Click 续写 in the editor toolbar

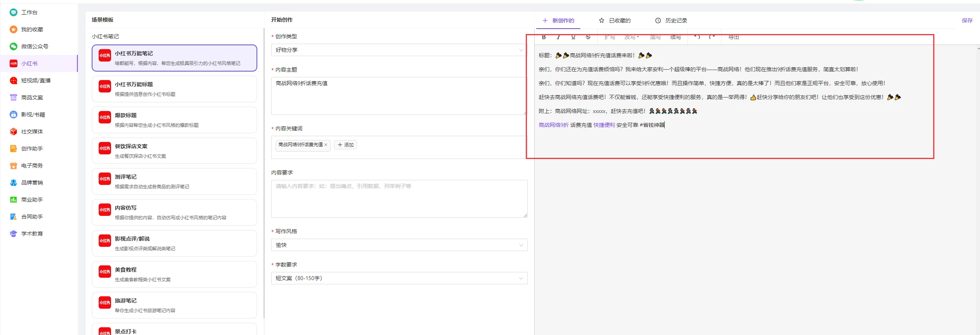tap(676, 37)
